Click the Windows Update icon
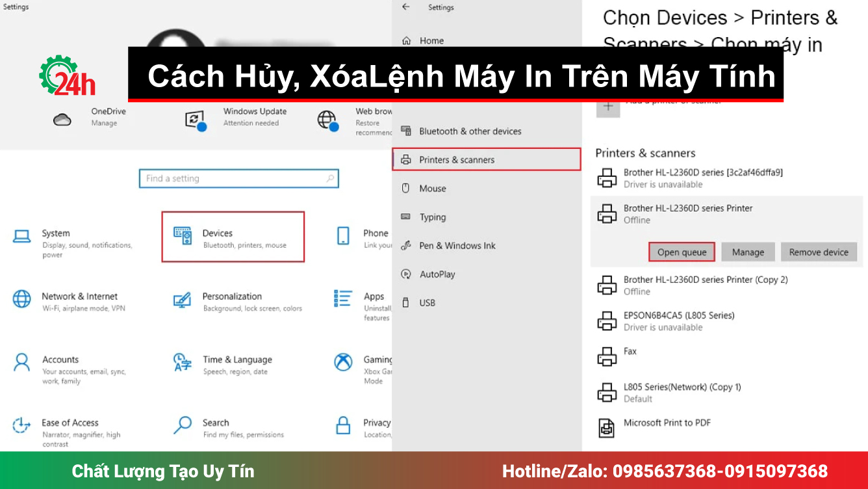 click(x=195, y=120)
